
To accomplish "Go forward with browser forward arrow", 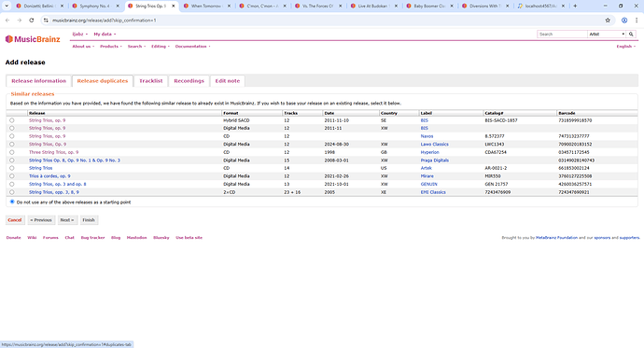I will tap(20, 21).
